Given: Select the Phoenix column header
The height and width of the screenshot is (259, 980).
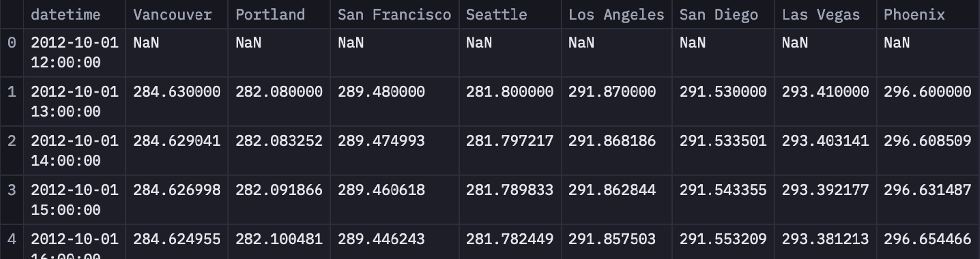Looking at the screenshot, I should pos(914,15).
